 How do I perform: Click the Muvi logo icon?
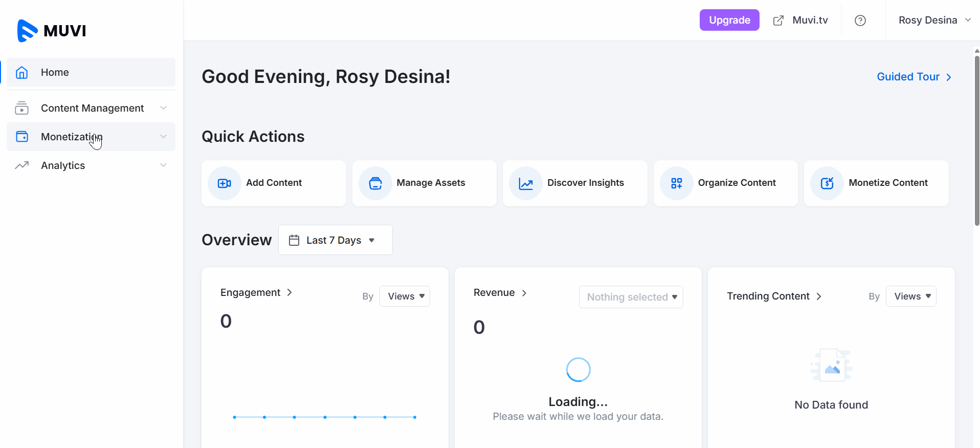coord(28,31)
